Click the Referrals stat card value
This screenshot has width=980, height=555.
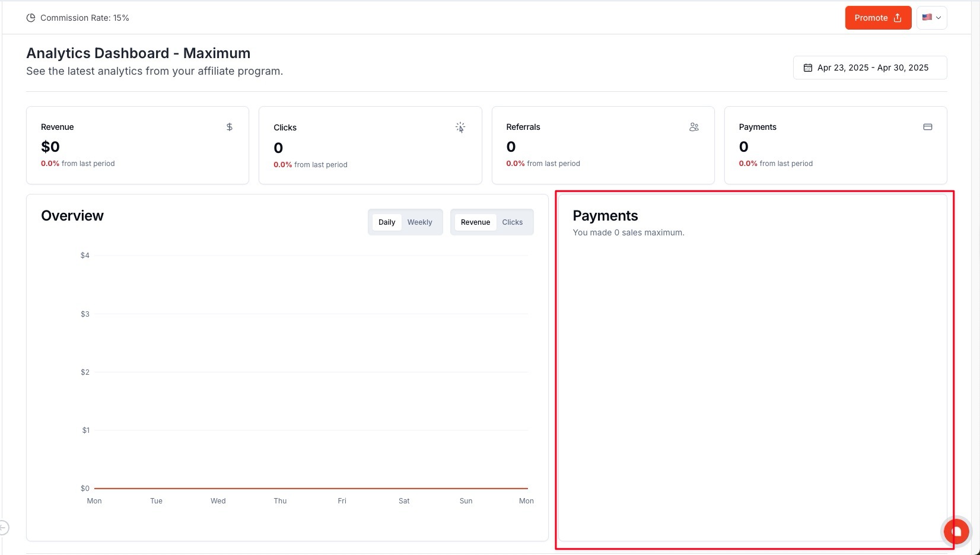[x=511, y=146]
